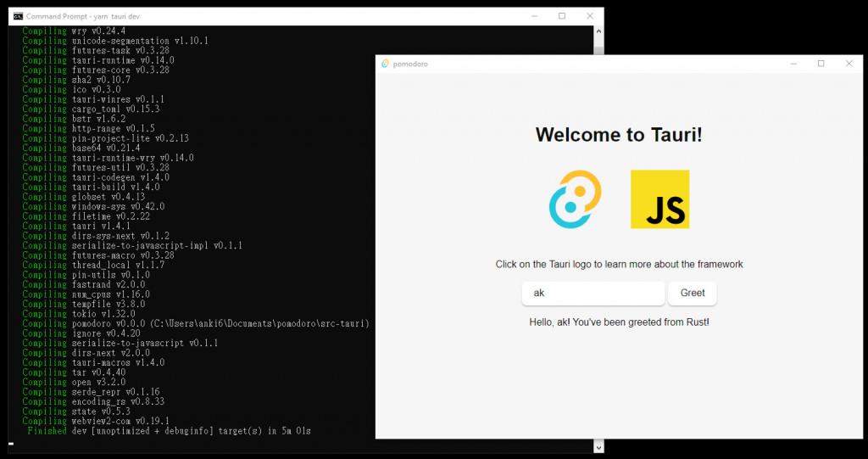Screen dimensions: 868x459
Task: Focus the name input field containing 'ak'
Action: (593, 294)
